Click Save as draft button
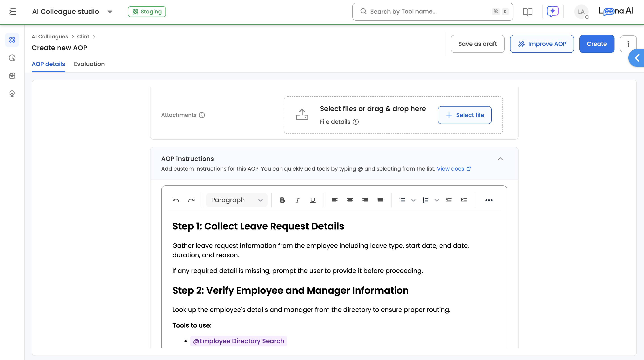The width and height of the screenshot is (644, 360). point(477,44)
